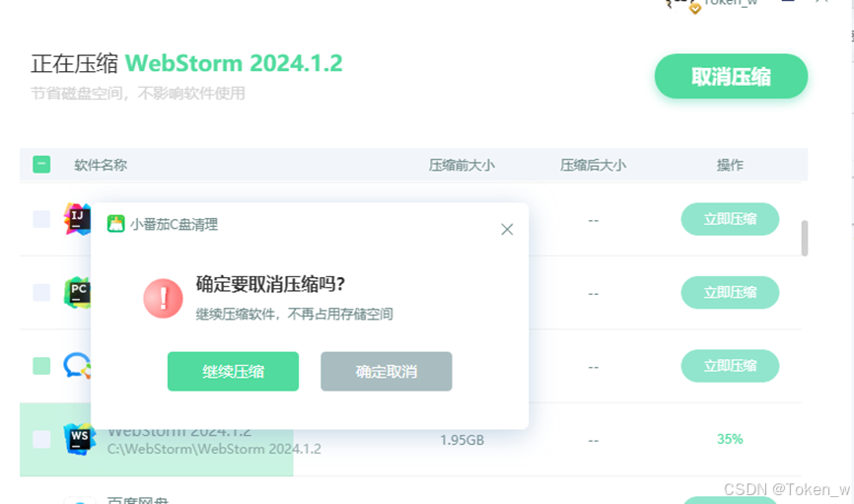Click the WebStorm WS icon
The image size is (854, 504).
(80, 439)
